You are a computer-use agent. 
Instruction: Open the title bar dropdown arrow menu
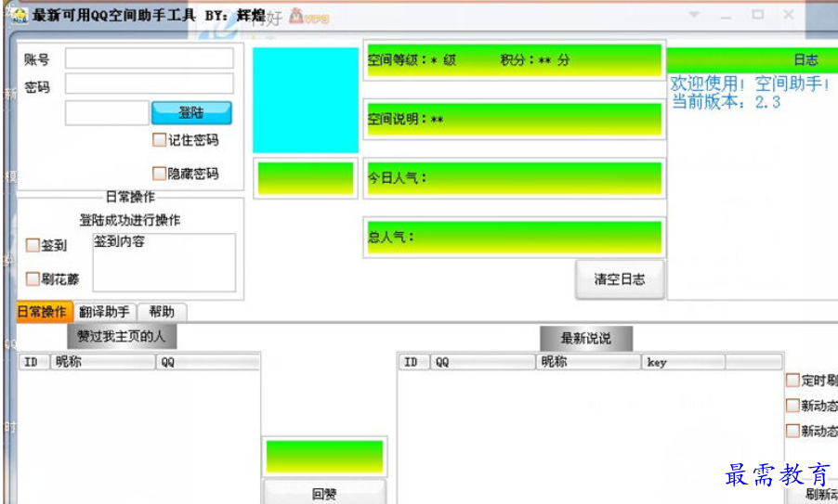694,15
